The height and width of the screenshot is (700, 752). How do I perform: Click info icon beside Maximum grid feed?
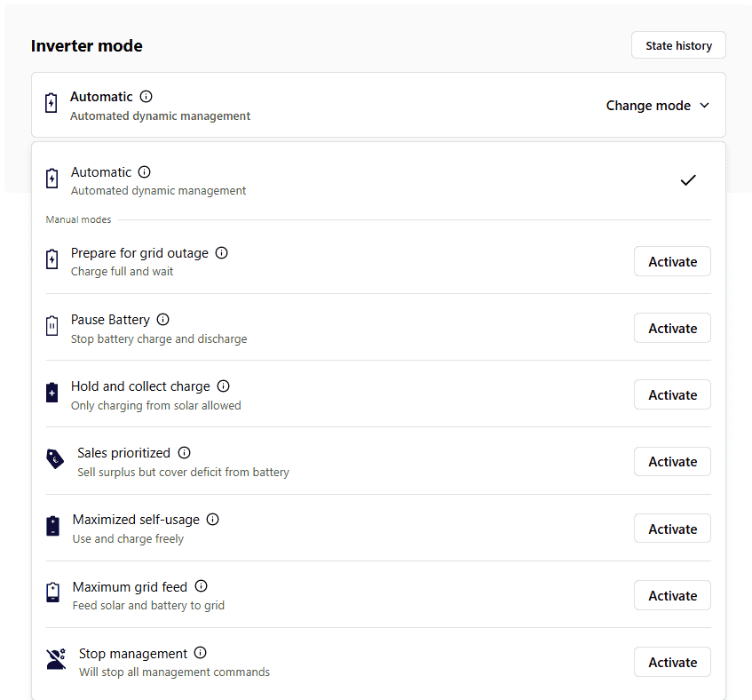202,586
